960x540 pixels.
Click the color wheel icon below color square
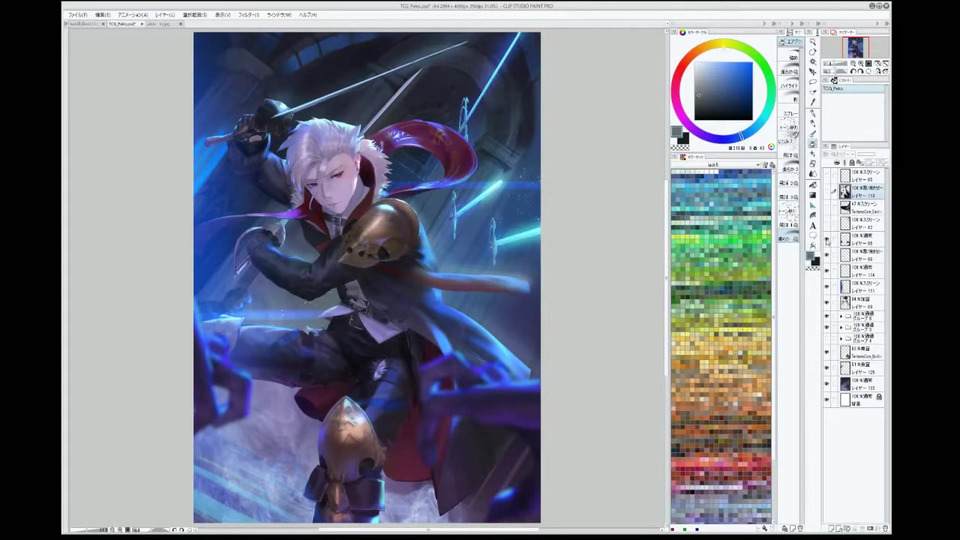tap(771, 147)
